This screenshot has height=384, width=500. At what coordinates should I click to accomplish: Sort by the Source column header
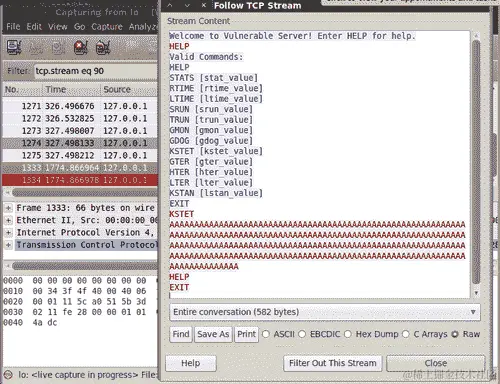[x=129, y=90]
